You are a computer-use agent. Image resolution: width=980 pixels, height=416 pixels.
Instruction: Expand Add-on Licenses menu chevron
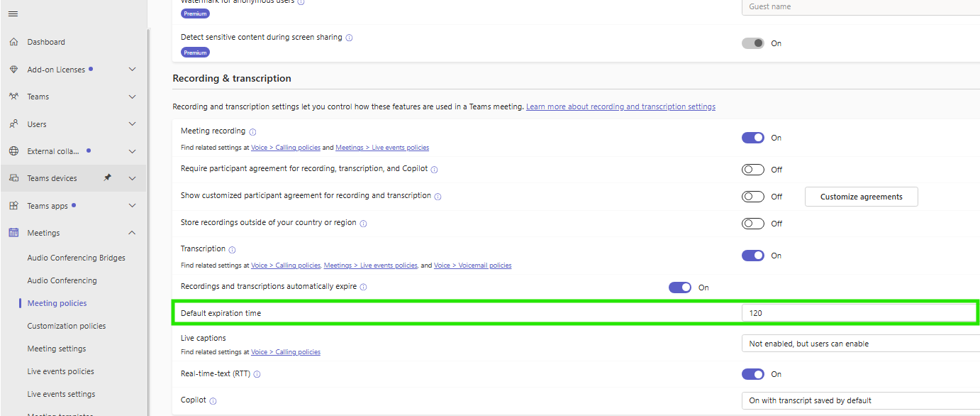coord(132,70)
